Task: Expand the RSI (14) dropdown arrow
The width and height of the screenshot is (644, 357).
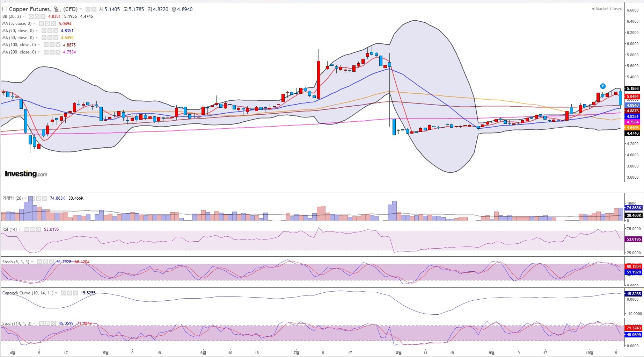Action: point(20,229)
